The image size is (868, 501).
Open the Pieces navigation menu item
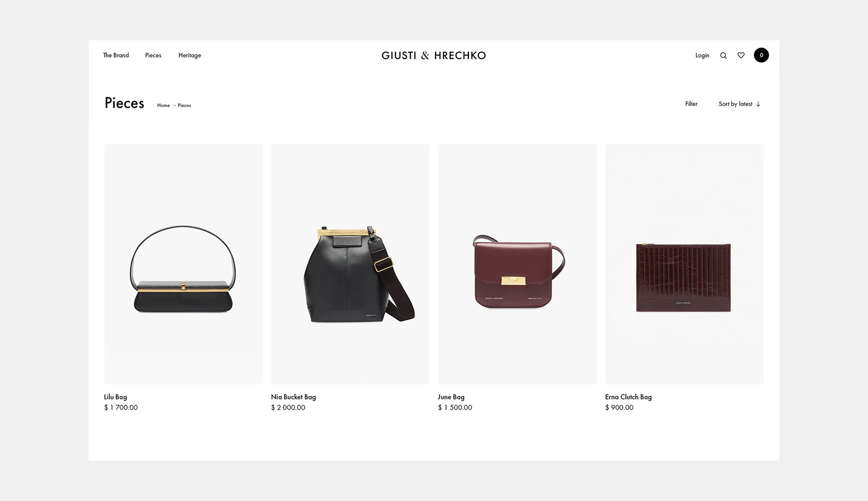point(153,55)
